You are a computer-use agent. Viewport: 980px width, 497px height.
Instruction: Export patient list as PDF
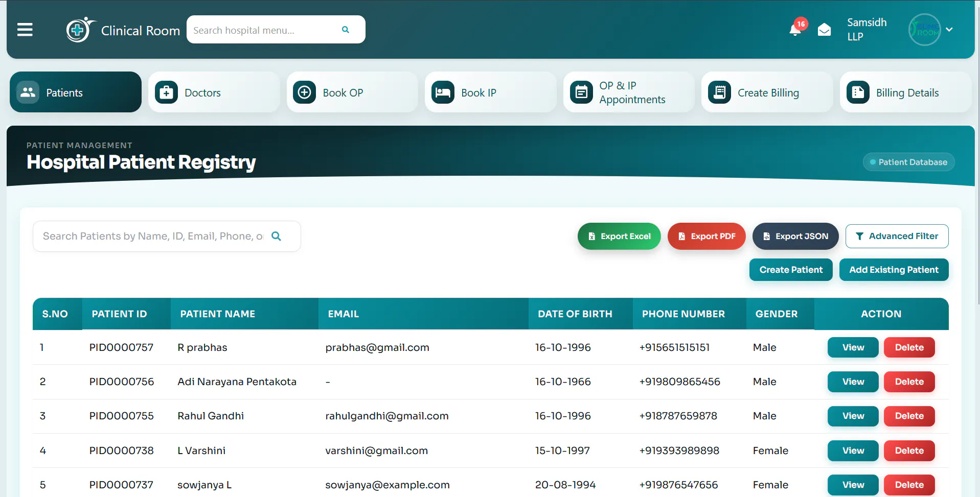[706, 236]
